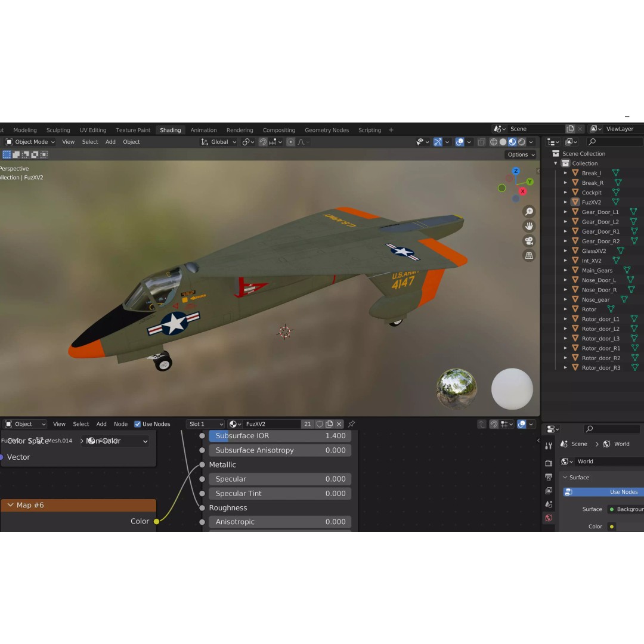Click the Z axis gizmo handle
The height and width of the screenshot is (644, 644).
[x=516, y=171]
